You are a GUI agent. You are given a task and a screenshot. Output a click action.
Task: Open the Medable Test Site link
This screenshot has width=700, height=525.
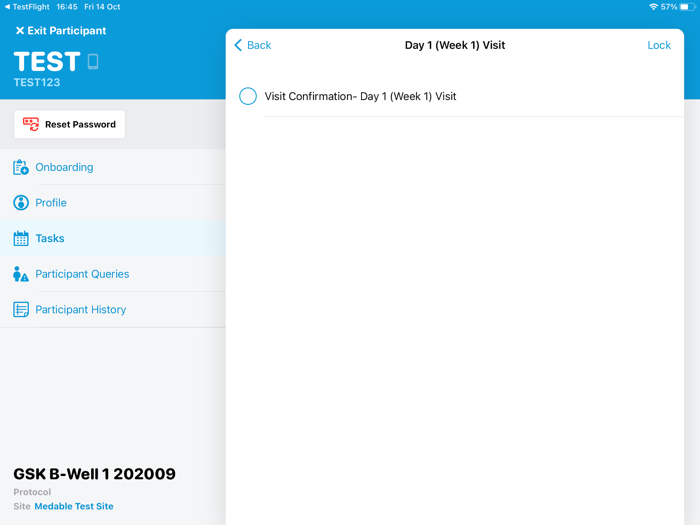(x=74, y=506)
